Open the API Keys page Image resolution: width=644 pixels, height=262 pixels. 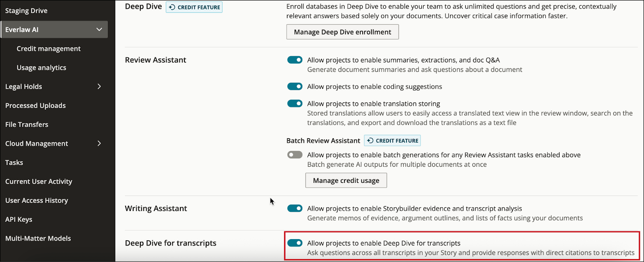pos(19,219)
